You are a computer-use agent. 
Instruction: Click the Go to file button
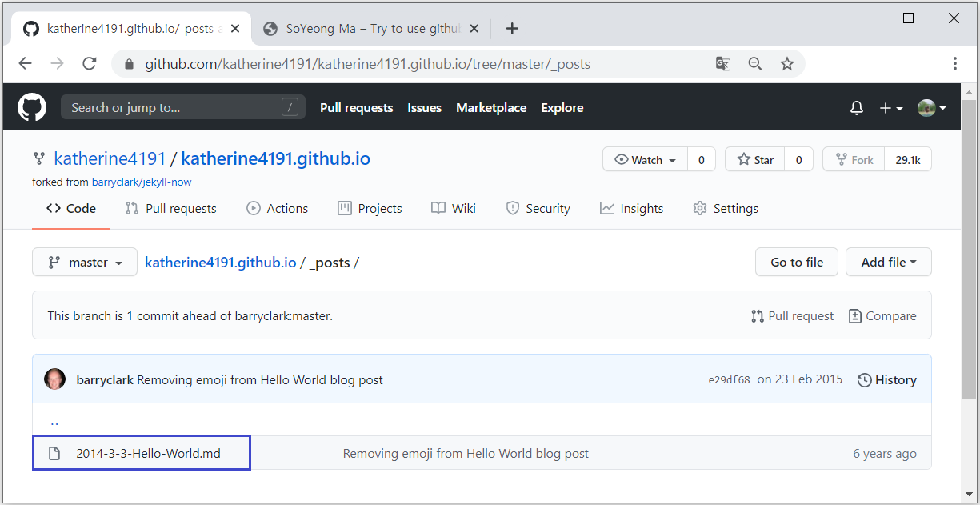(x=796, y=262)
